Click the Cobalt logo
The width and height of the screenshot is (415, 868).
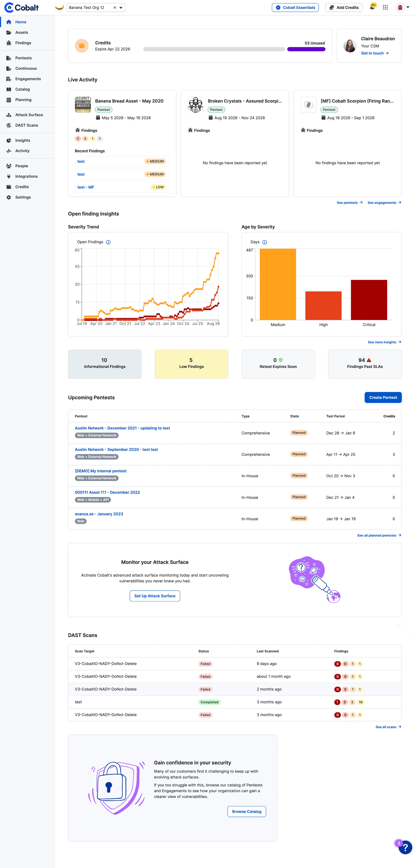point(22,7)
